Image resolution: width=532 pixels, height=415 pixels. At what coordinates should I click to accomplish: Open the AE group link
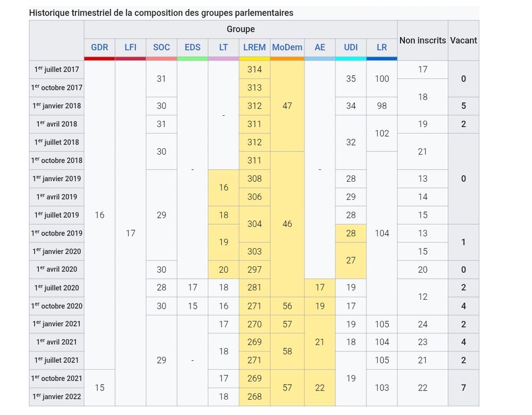pyautogui.click(x=320, y=47)
